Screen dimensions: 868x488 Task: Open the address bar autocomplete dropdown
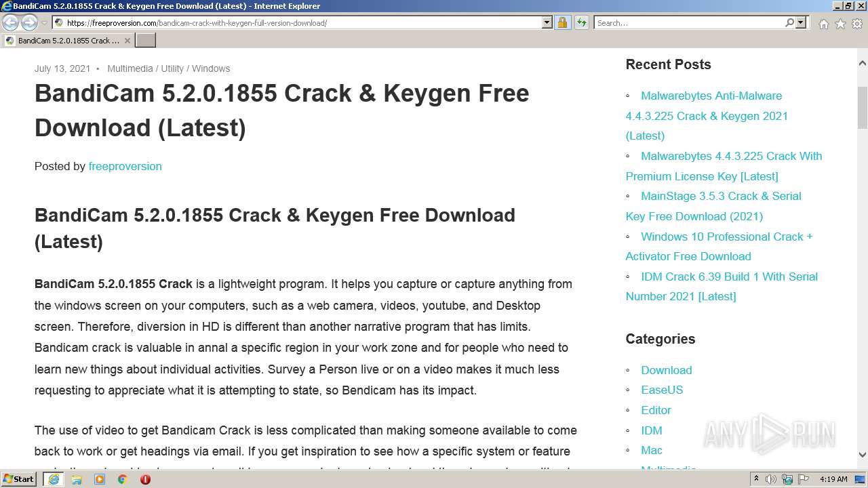coord(547,22)
